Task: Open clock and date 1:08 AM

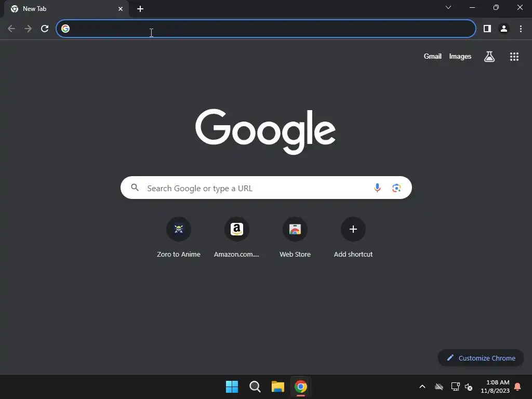Action: click(495, 387)
